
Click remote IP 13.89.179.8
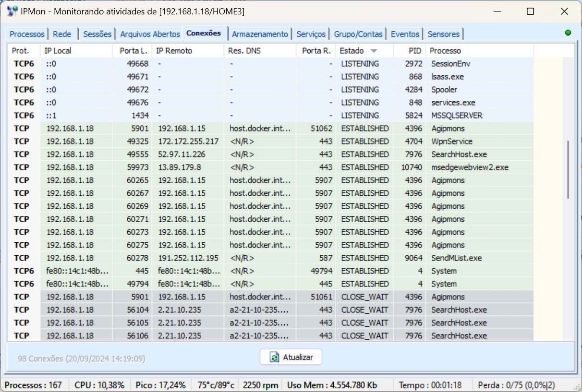180,167
